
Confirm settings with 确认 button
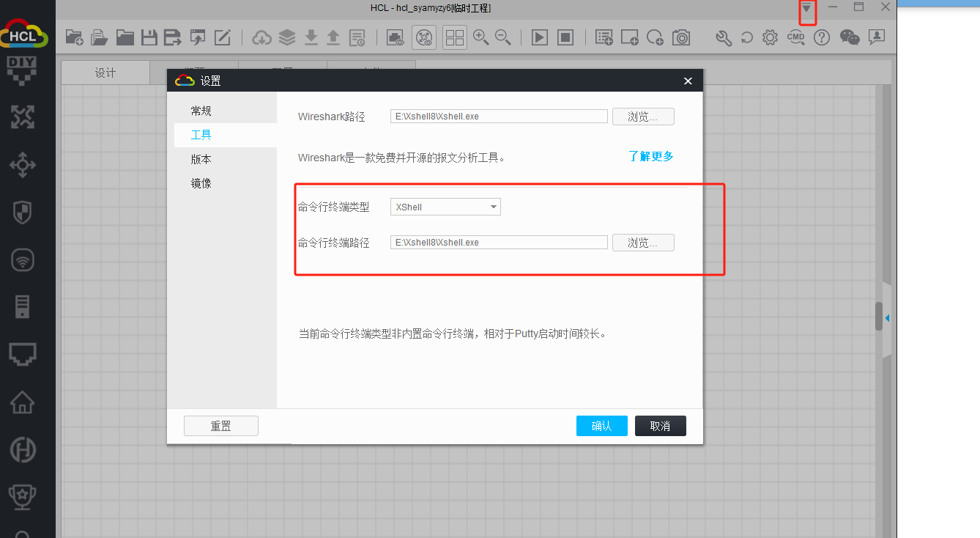[x=602, y=426]
